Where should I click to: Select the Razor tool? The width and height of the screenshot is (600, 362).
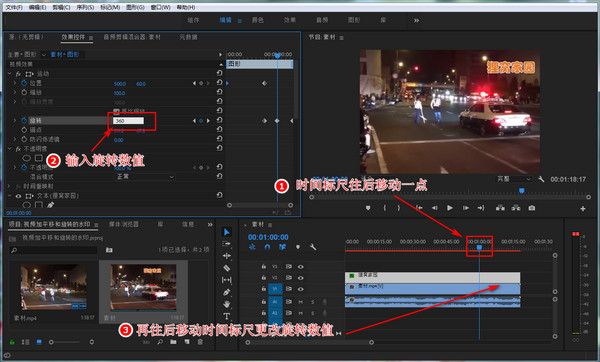pos(227,268)
